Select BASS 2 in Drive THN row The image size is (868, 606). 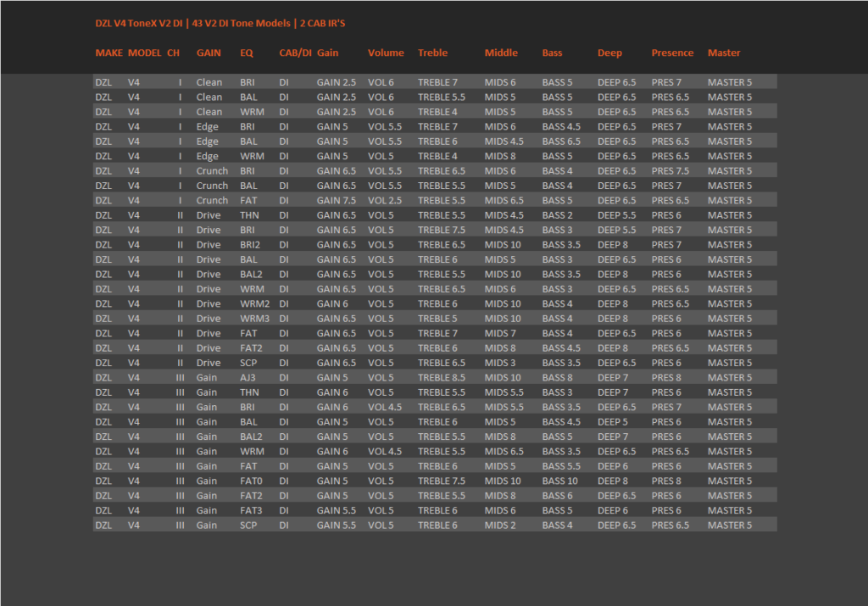[x=558, y=215]
